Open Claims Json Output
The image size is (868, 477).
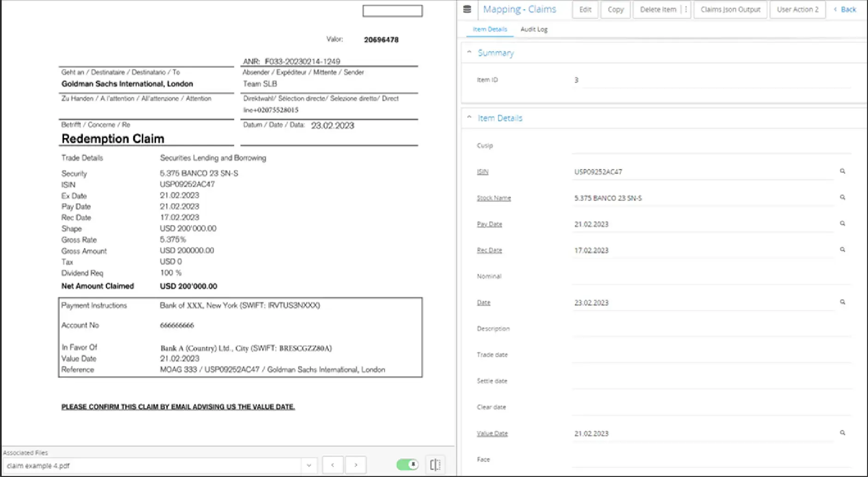(x=730, y=9)
